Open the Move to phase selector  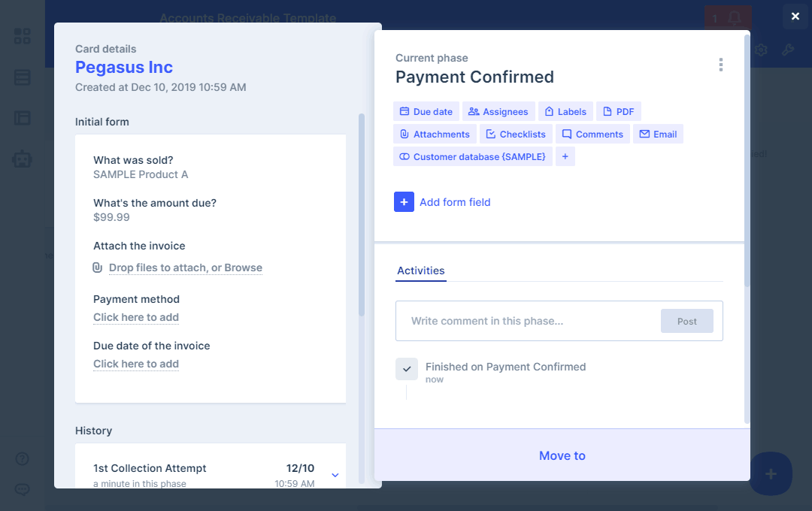tap(562, 455)
